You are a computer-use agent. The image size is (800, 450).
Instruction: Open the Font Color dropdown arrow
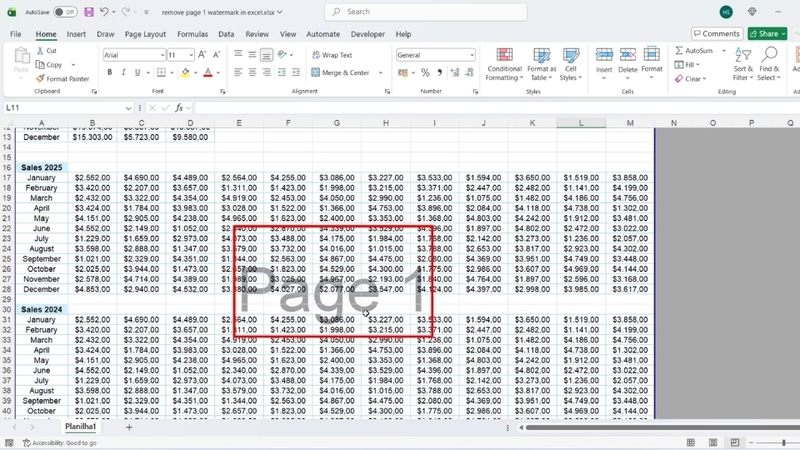218,72
